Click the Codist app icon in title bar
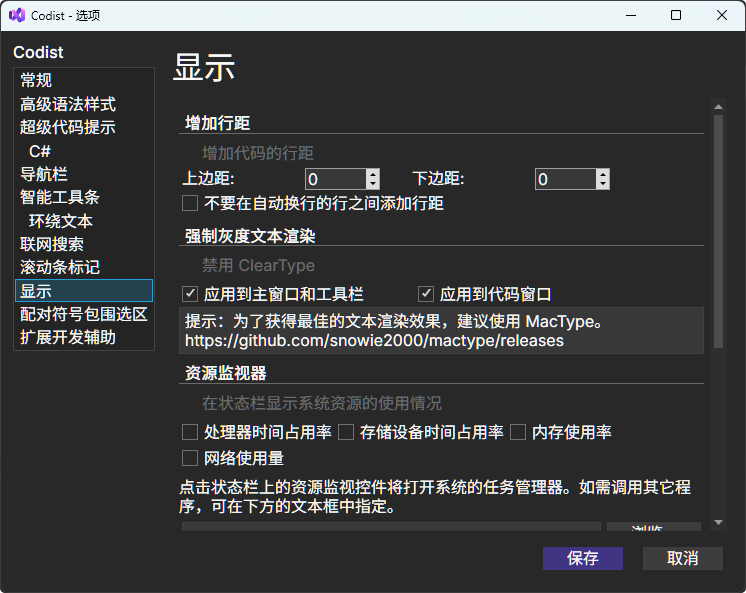 16,15
